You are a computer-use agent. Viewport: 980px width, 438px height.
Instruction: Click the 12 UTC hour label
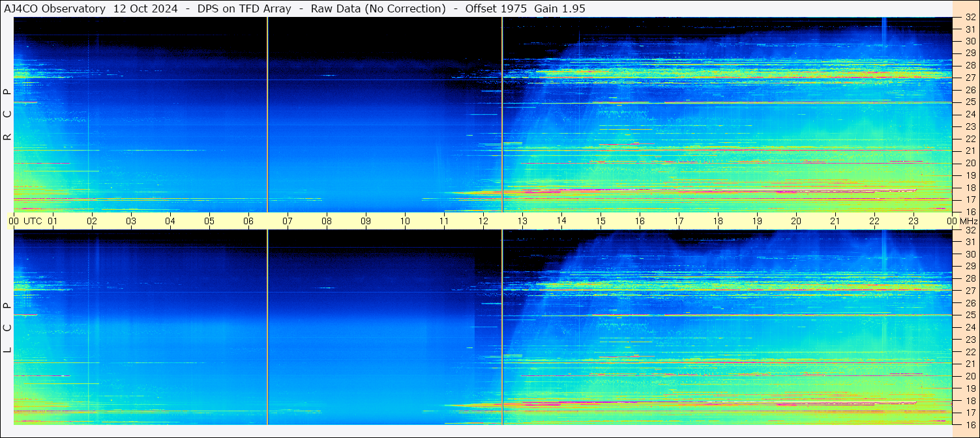[483, 221]
